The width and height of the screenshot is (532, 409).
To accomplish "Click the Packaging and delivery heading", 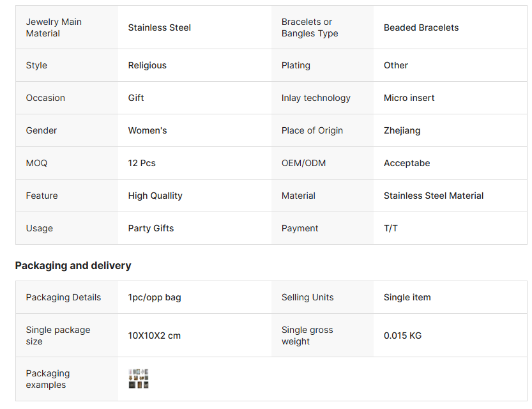I will coord(73,265).
